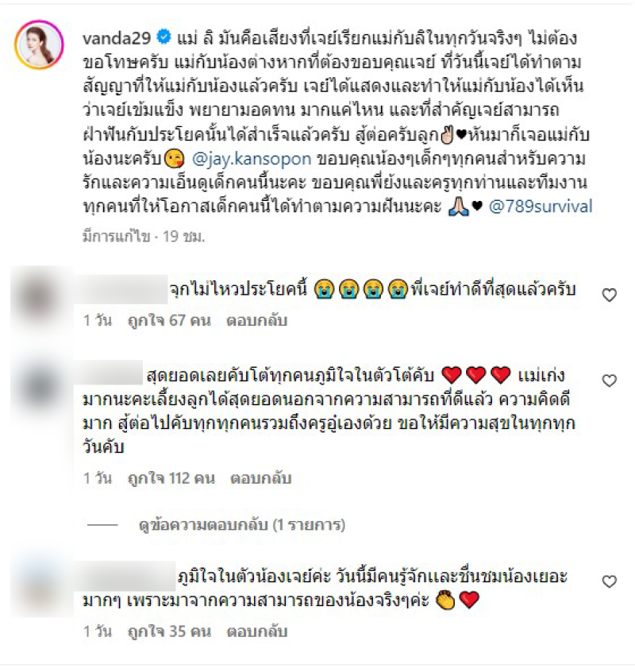Click the third commenter's blurred avatar

click(x=41, y=589)
